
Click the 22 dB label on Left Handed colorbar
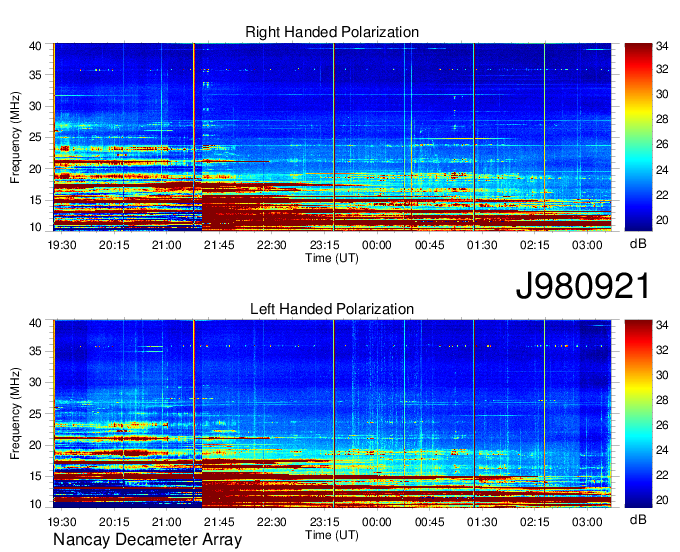tap(662, 475)
